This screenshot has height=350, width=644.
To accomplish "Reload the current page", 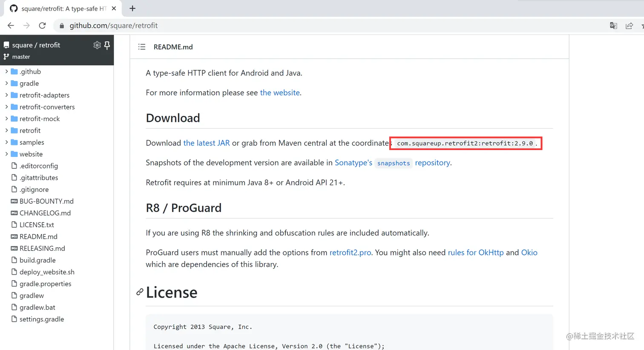I will 42,26.
